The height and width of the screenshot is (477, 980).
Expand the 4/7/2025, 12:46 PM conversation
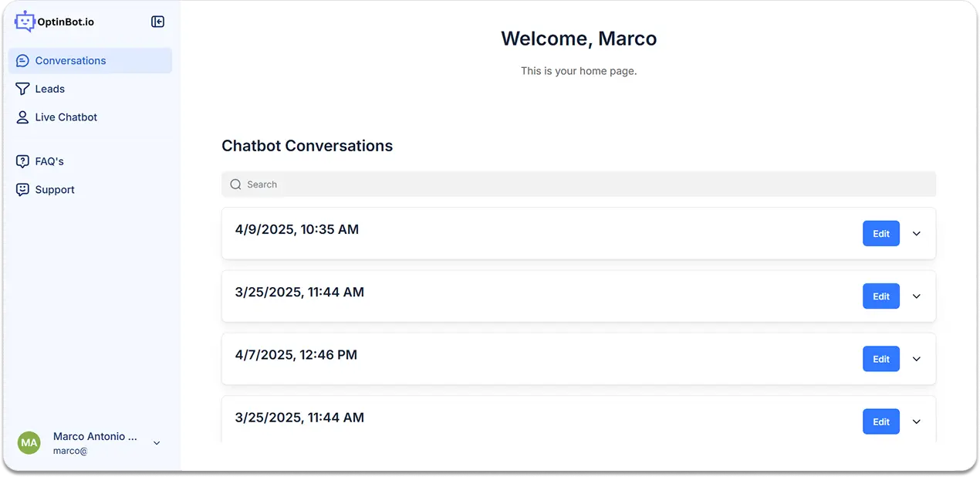[x=917, y=359]
